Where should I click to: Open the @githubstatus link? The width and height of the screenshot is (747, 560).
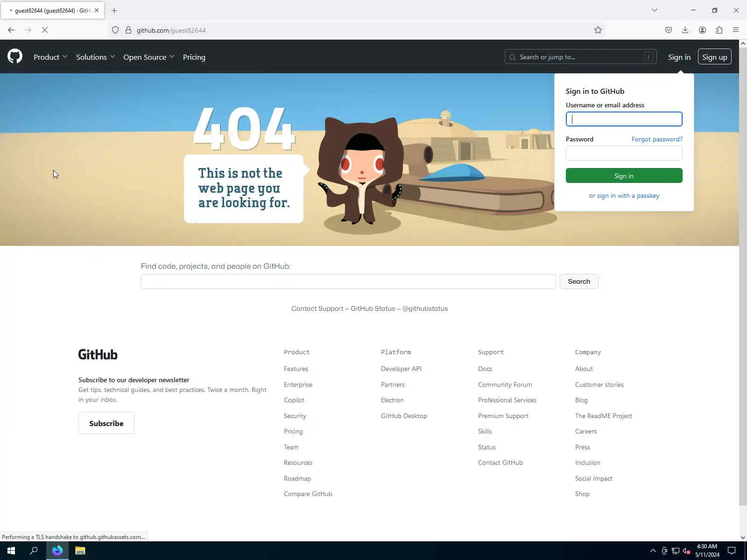(425, 308)
